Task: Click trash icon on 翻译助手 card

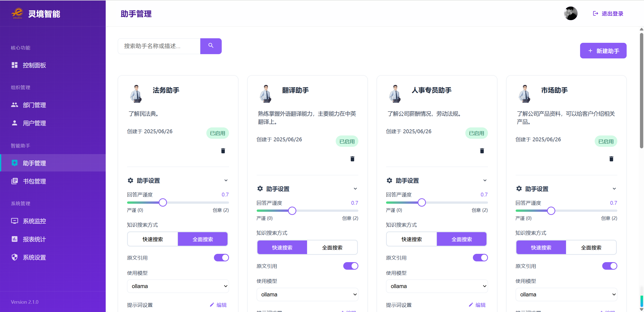Action: [352, 159]
